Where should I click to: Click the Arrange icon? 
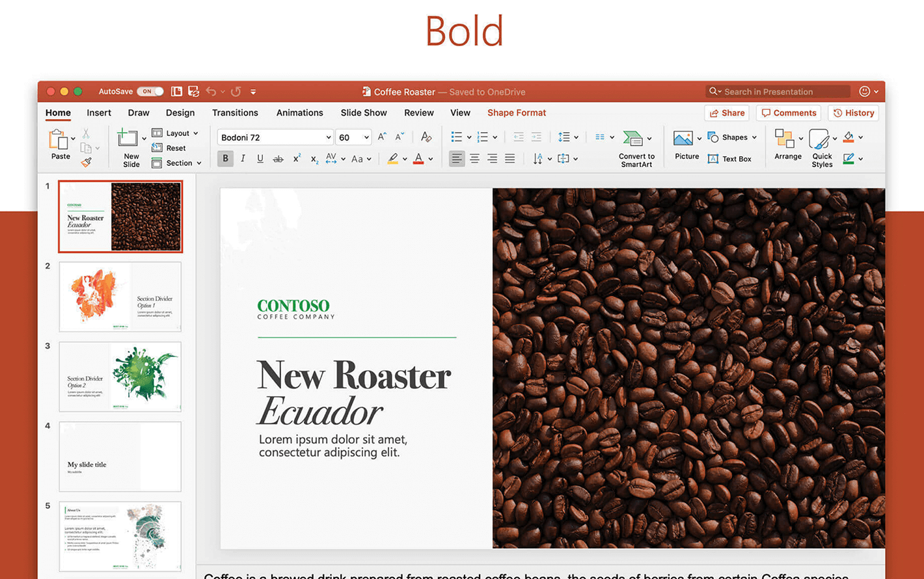click(x=784, y=138)
